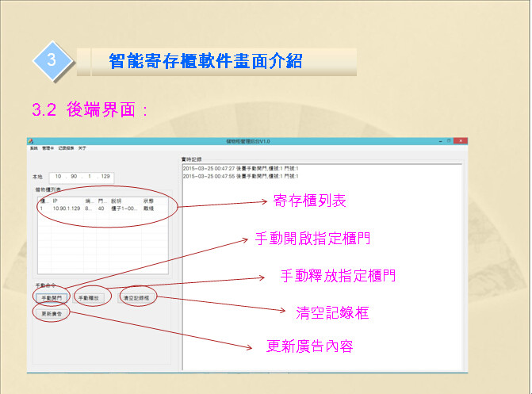Click the 狀態 column header
Viewport: 532px width, 394px height.
click(148, 201)
